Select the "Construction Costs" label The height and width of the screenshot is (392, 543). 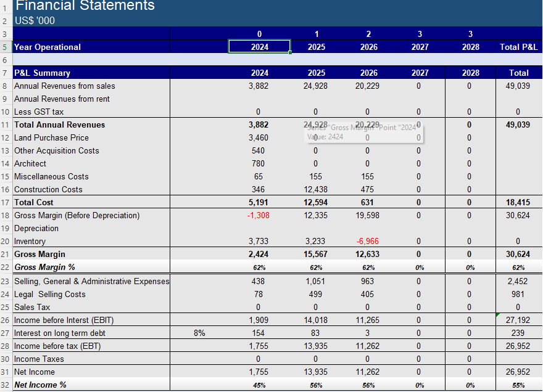[x=48, y=190]
